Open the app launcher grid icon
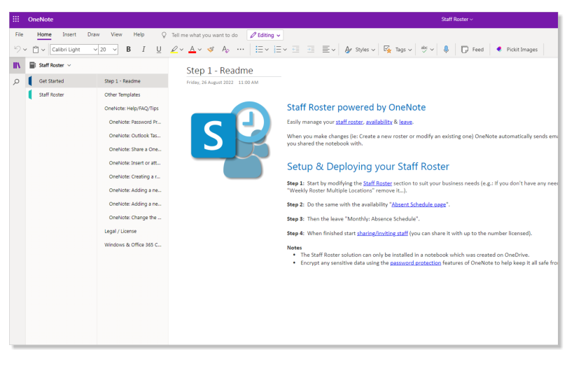The width and height of the screenshot is (574, 392). click(15, 19)
